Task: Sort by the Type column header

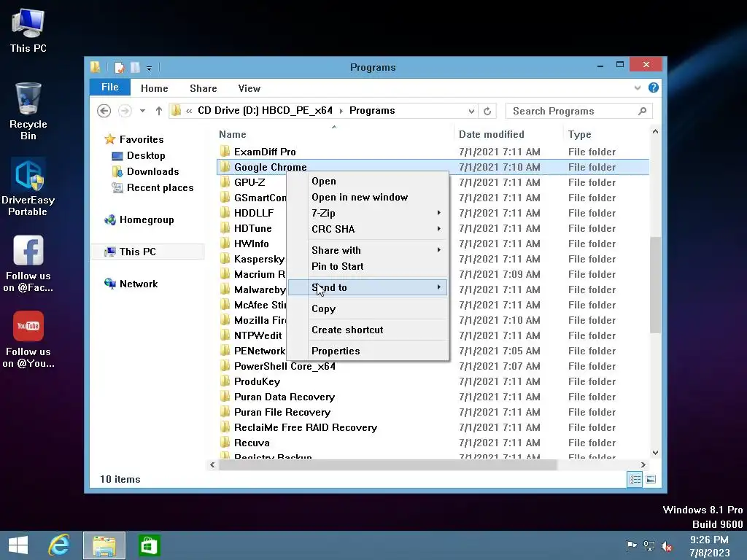Action: [606, 134]
